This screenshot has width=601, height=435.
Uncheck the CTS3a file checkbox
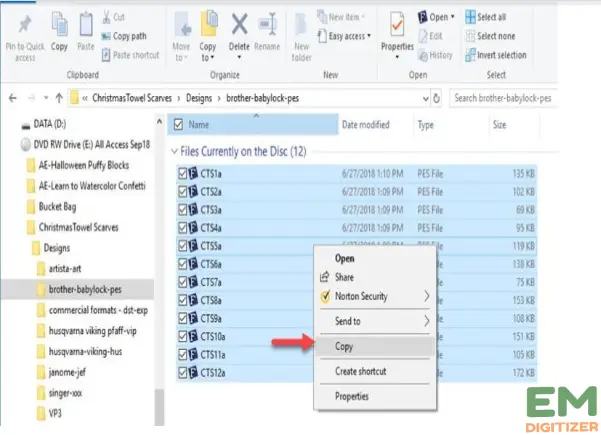pyautogui.click(x=183, y=210)
